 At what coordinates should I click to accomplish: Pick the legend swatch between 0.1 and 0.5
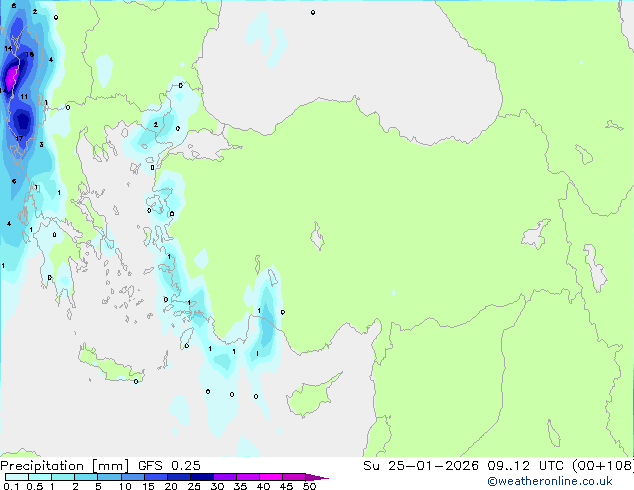[x=17, y=477]
